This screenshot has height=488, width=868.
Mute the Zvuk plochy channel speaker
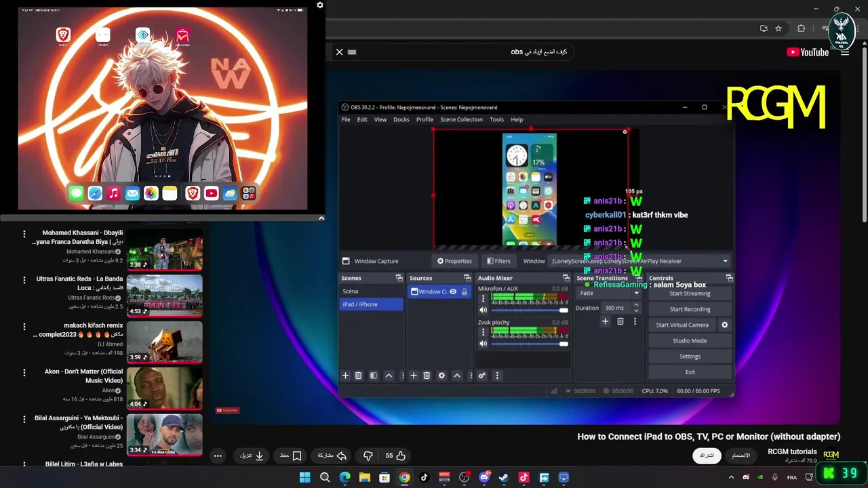pyautogui.click(x=483, y=344)
